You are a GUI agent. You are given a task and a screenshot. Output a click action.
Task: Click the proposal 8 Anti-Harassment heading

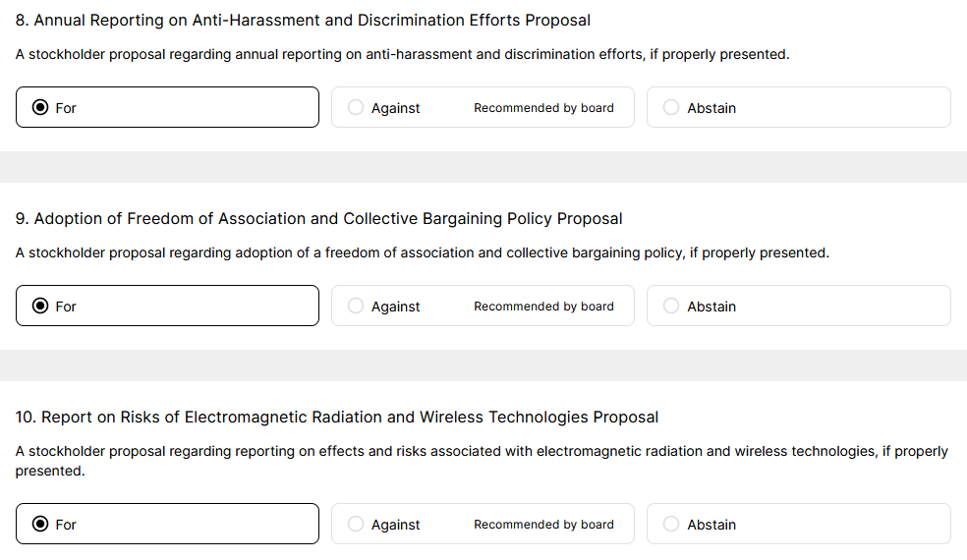point(303,21)
